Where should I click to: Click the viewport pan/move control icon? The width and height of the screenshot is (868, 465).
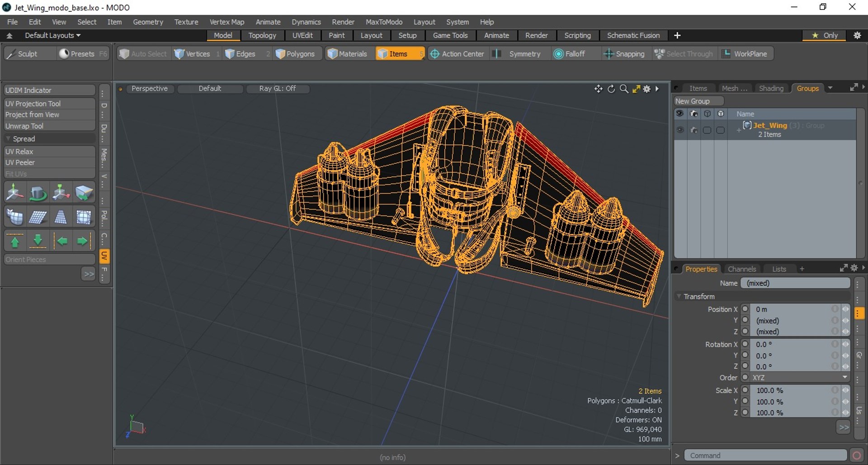pyautogui.click(x=598, y=89)
